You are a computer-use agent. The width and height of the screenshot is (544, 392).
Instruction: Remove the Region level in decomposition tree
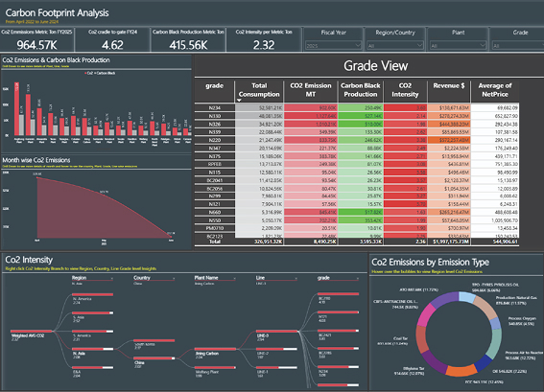click(x=111, y=278)
